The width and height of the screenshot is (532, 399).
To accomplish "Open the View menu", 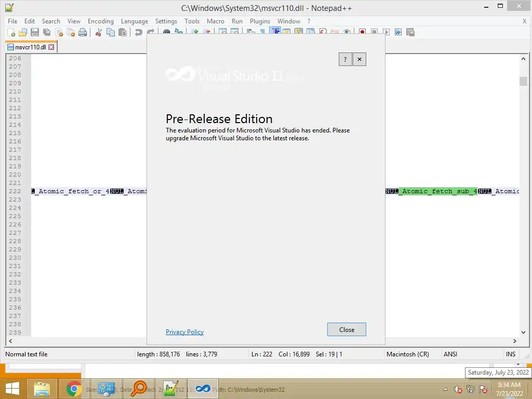I will [74, 21].
